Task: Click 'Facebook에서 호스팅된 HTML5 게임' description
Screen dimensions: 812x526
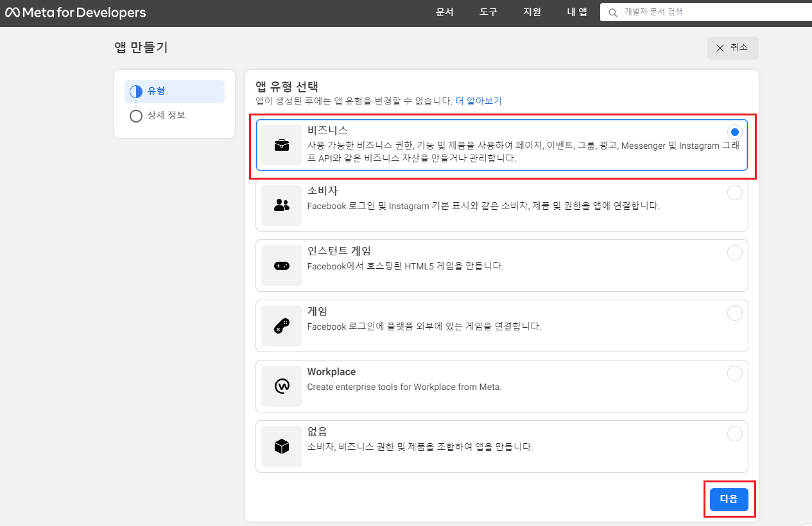Action: coord(405,266)
